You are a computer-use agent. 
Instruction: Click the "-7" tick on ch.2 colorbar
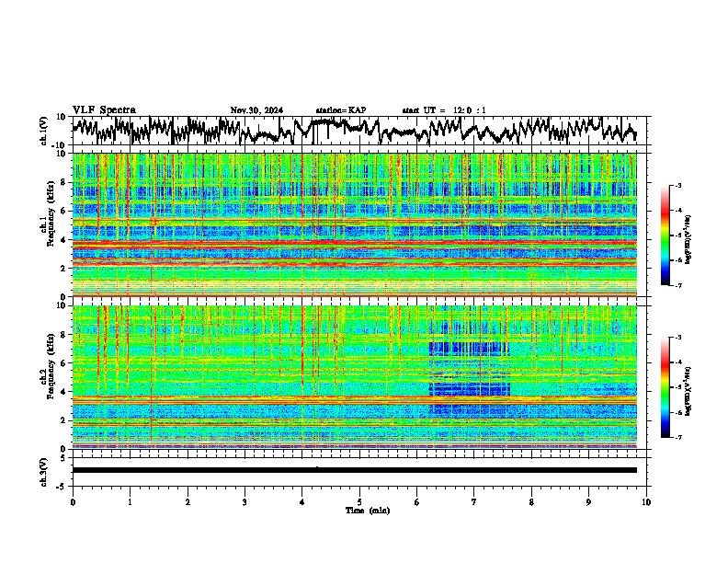678,437
